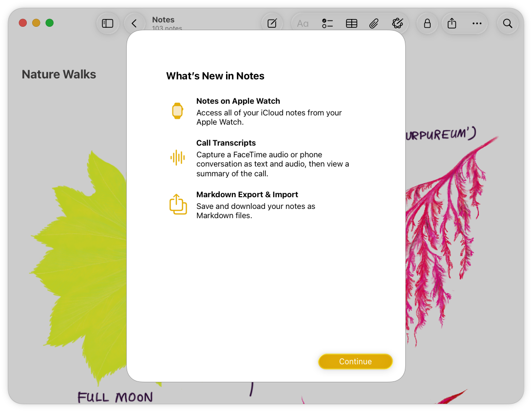The image size is (532, 412).
Task: Attach a file using the paperclip icon
Action: click(374, 23)
